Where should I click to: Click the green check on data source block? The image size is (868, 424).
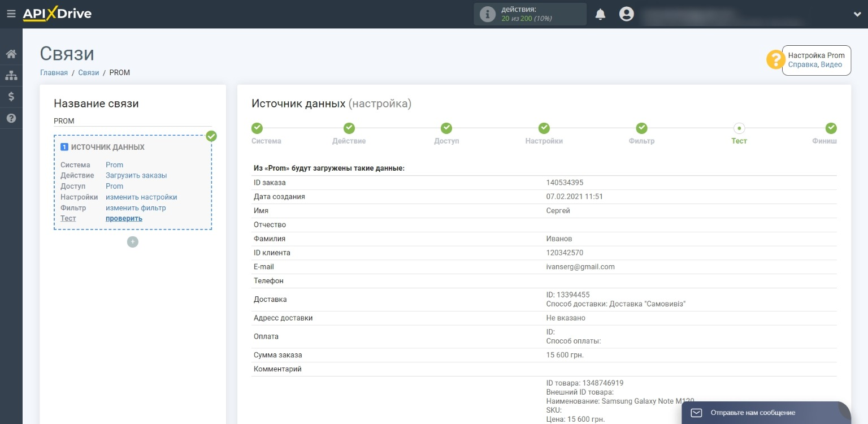coord(211,136)
